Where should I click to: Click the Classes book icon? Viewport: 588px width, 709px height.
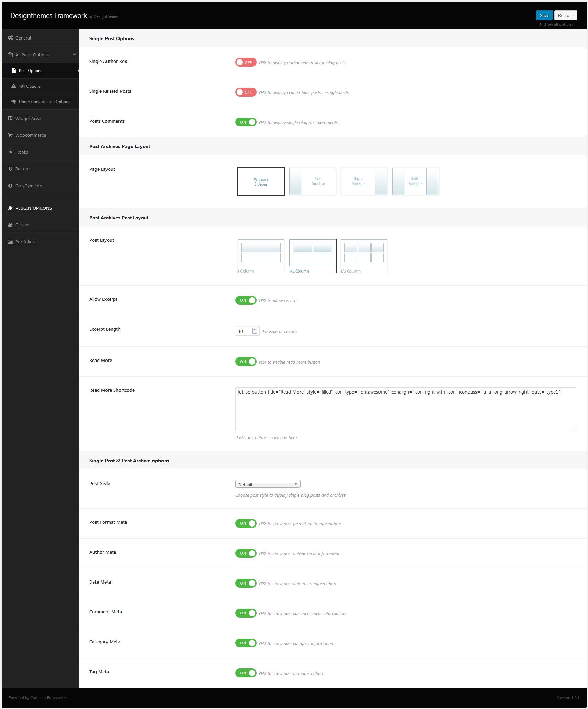pyautogui.click(x=10, y=225)
